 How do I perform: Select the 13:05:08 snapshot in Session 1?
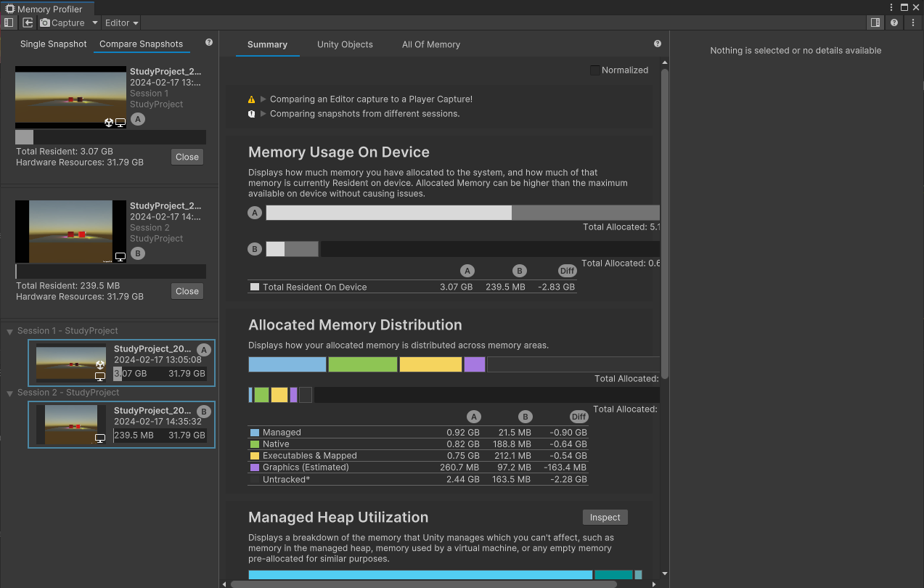122,362
